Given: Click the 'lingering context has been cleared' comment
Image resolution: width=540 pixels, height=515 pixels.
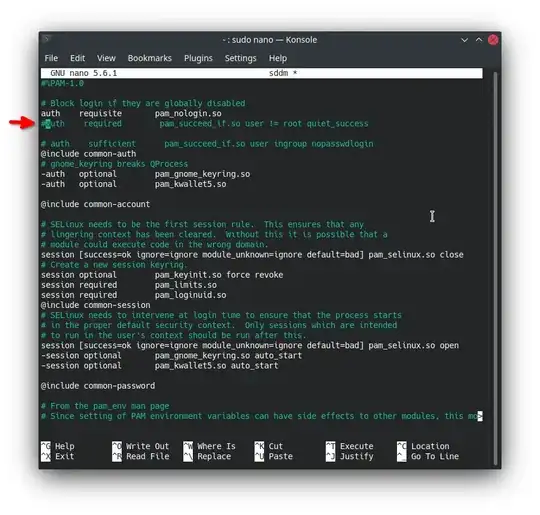Looking at the screenshot, I should click(214, 235).
